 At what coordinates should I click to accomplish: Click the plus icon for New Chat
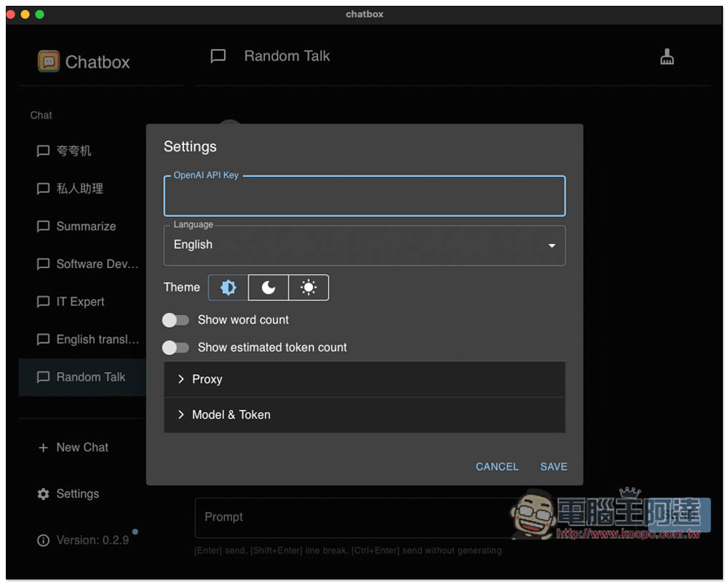click(43, 448)
